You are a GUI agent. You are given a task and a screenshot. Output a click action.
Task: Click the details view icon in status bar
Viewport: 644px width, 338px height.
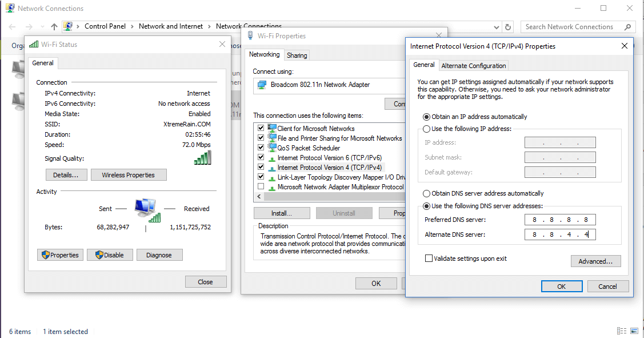622,331
